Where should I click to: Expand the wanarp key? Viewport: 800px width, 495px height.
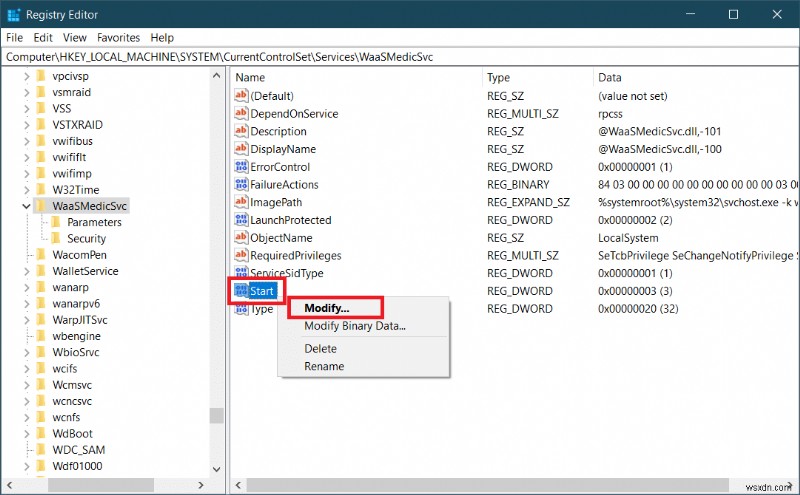[27, 288]
